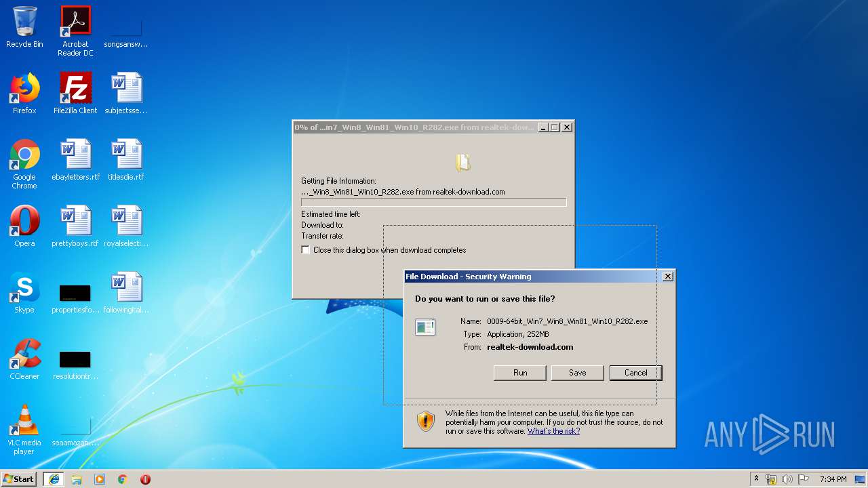Launch CCleaner desktop shortcut
The width and height of the screenshot is (868, 488).
pos(24,359)
